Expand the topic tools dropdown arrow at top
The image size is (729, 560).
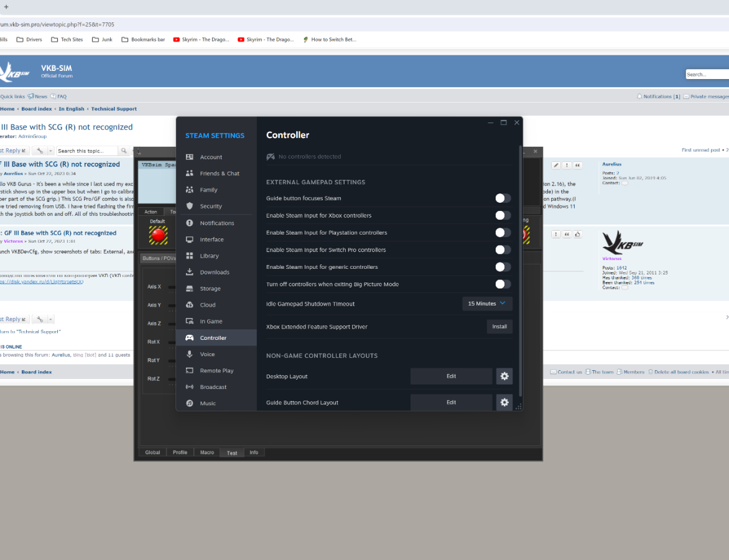[50, 151]
